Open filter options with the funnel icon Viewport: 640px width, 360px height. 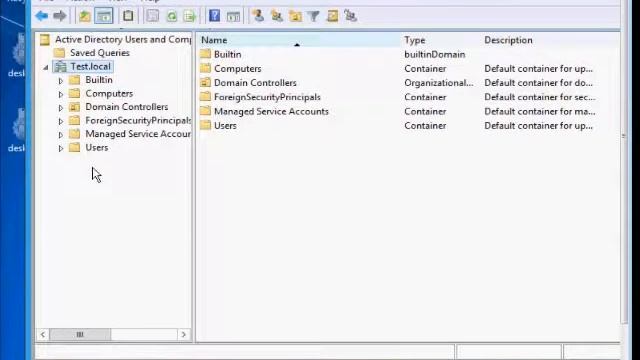click(313, 16)
